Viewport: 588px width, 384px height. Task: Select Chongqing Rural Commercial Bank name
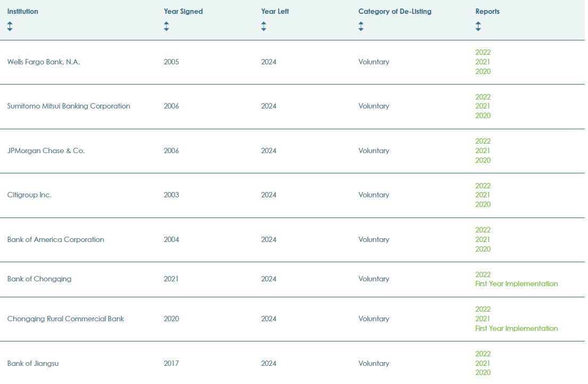[x=65, y=319]
